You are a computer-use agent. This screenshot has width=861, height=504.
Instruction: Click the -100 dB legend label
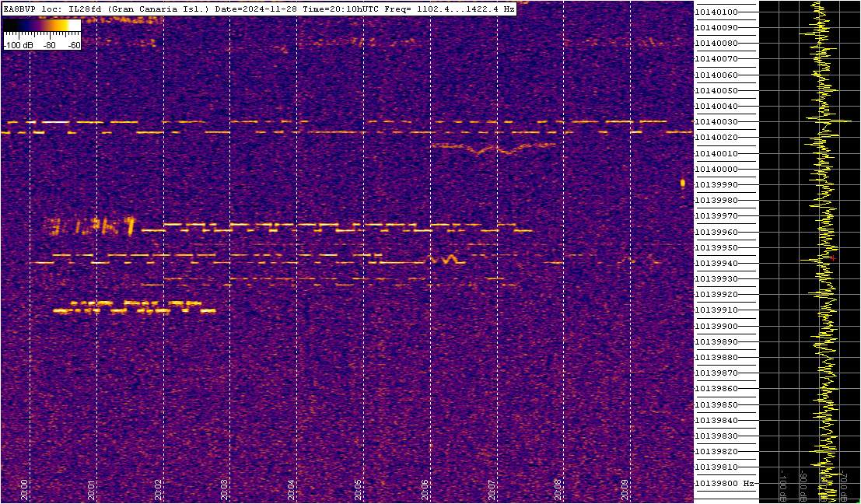tap(16, 46)
